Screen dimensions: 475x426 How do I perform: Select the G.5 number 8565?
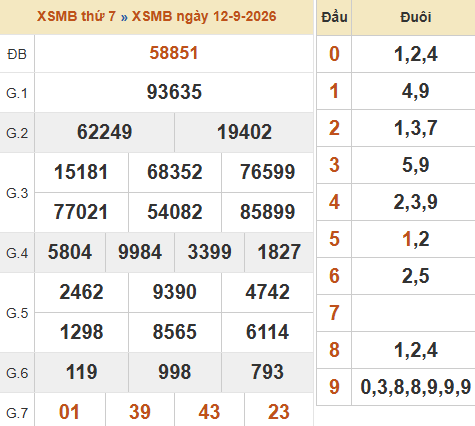pyautogui.click(x=175, y=332)
